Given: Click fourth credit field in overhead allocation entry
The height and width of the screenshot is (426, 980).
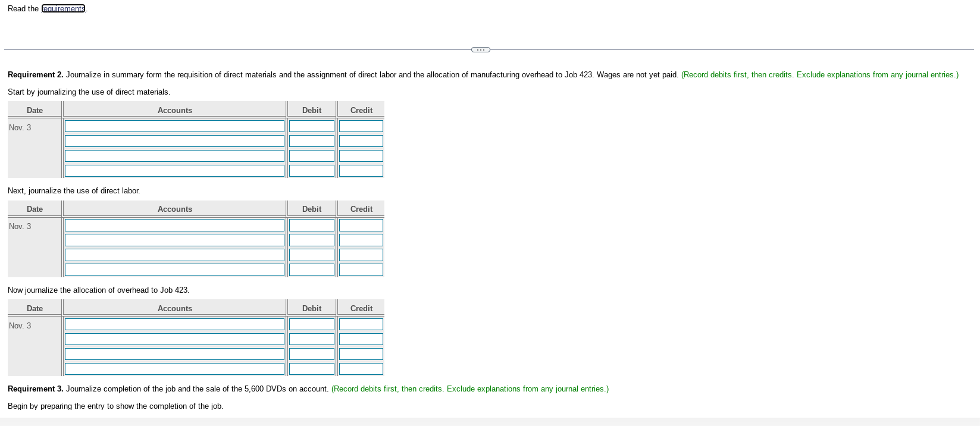Looking at the screenshot, I should click(361, 369).
